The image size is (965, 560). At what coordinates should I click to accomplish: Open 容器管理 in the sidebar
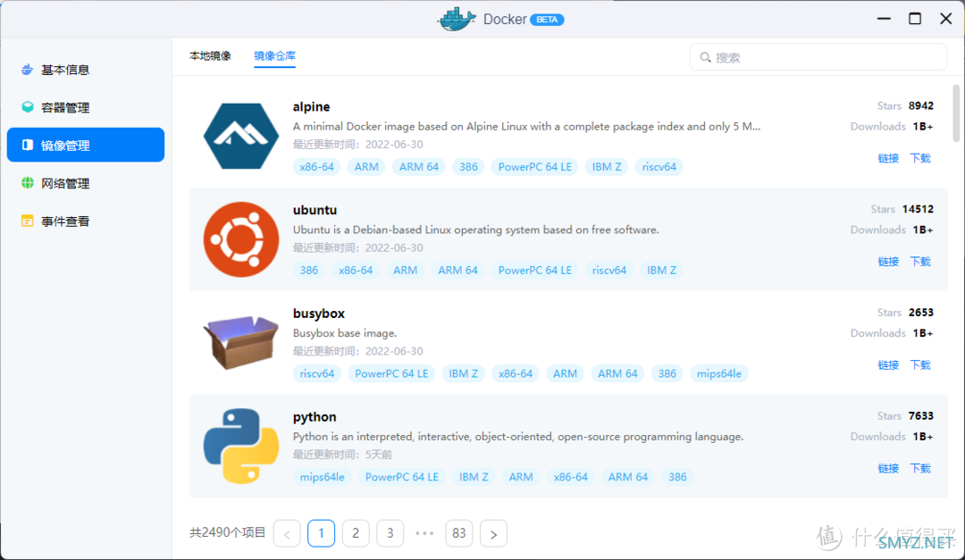pos(86,107)
